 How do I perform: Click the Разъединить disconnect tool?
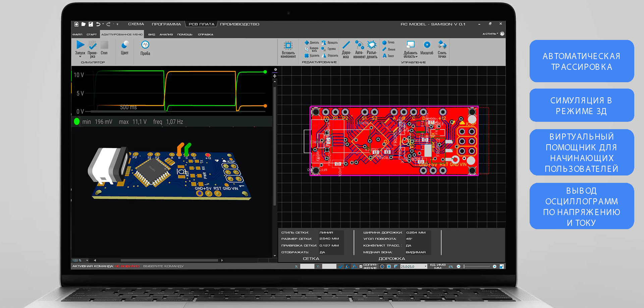pyautogui.click(x=372, y=50)
